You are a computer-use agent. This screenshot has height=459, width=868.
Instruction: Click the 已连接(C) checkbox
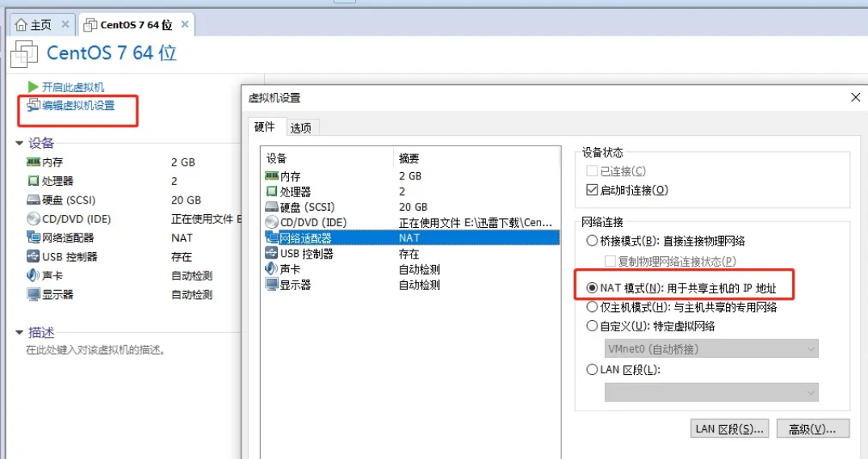(x=592, y=171)
